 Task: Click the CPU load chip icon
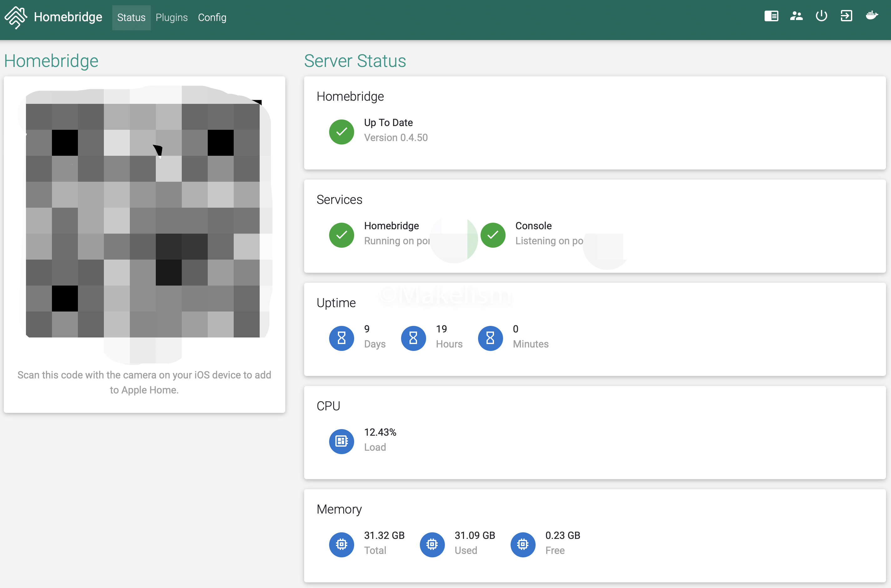341,441
